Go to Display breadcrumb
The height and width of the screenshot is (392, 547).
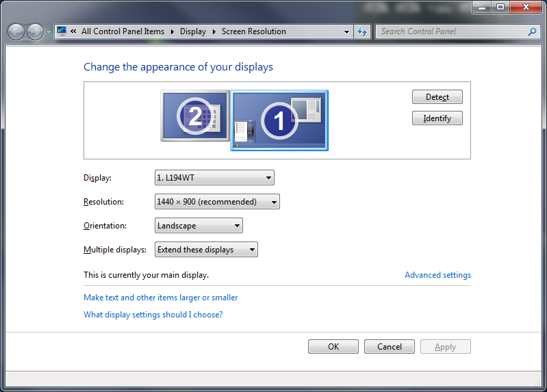click(193, 31)
